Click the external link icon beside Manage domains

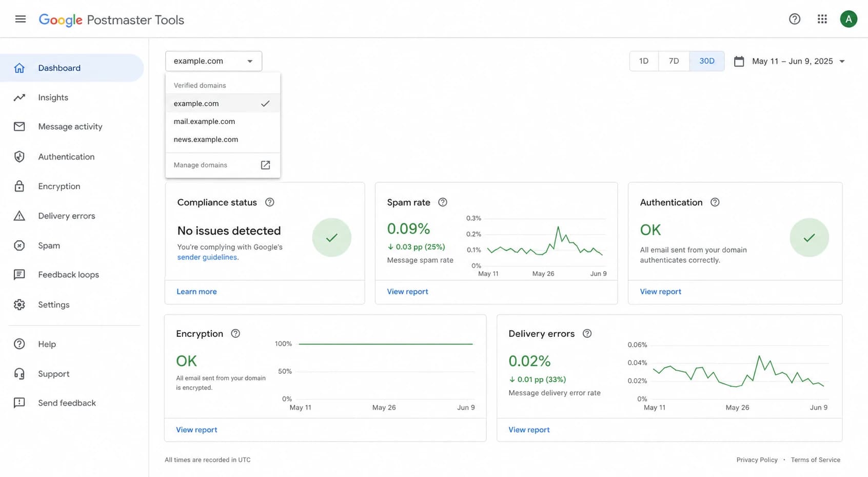coord(265,165)
